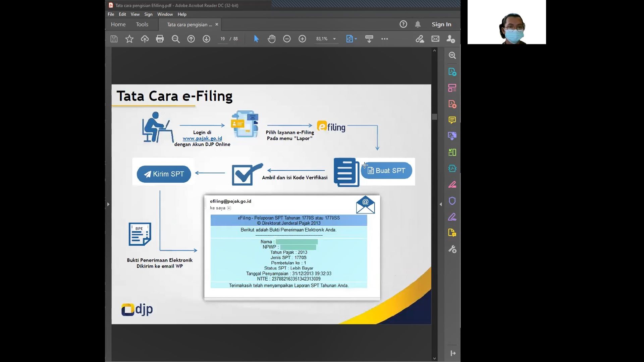Screen dimensions: 644x362
Task: Go to next page arrow
Action: (x=206, y=39)
